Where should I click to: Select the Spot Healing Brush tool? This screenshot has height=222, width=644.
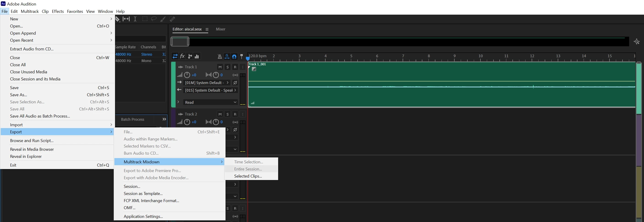tap(172, 19)
